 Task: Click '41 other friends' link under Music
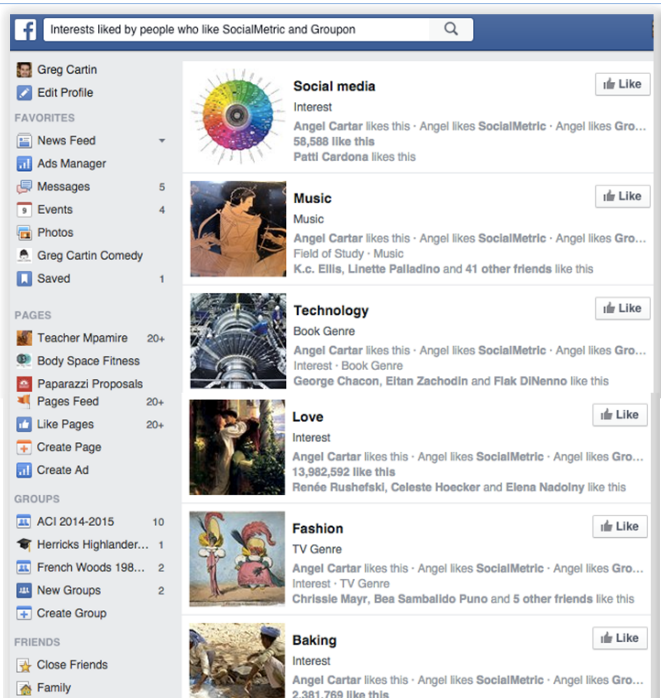[x=508, y=269]
